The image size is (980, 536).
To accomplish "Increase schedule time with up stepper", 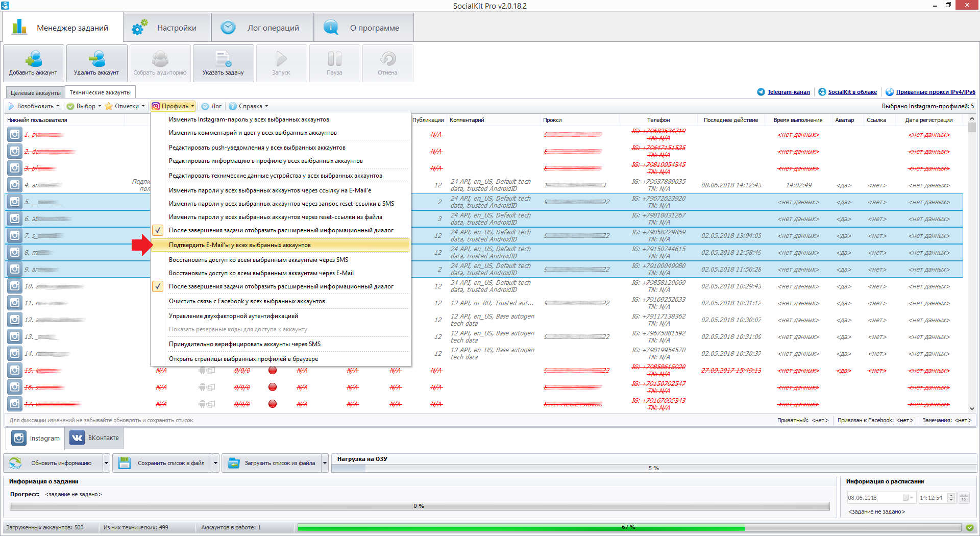I will pyautogui.click(x=951, y=495).
